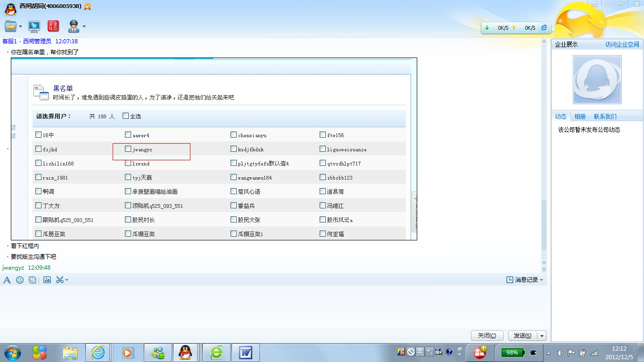
Task: Open the 消息记录 message history dropdown
Action: pos(524,280)
